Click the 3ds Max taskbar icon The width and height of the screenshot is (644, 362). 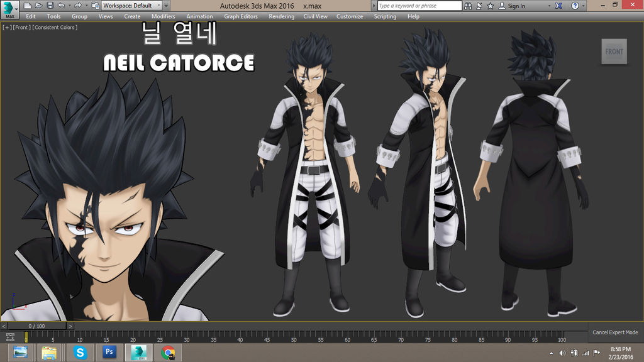tap(138, 353)
